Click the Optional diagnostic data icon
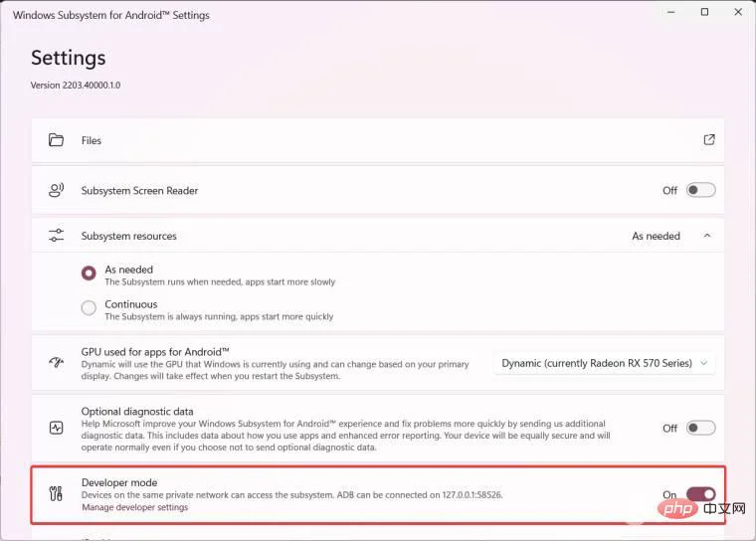This screenshot has height=541, width=756. point(56,428)
